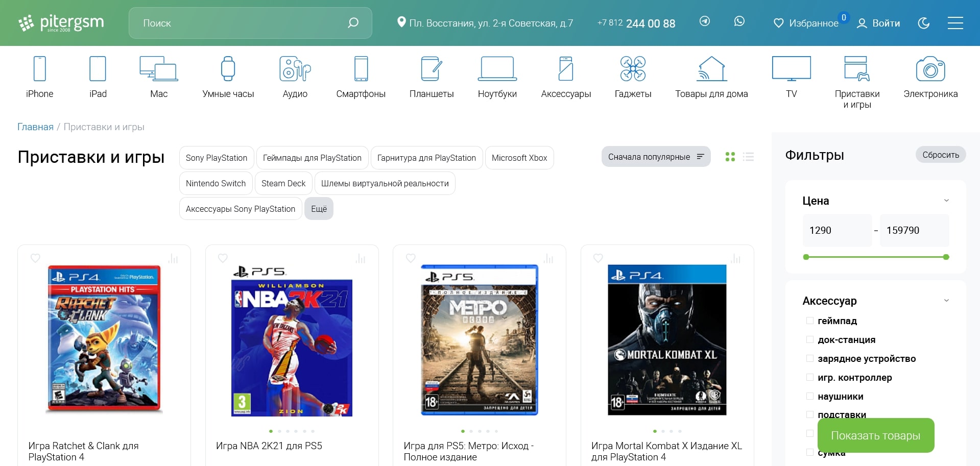
Task: Toggle dark mode moon icon
Action: [x=923, y=23]
